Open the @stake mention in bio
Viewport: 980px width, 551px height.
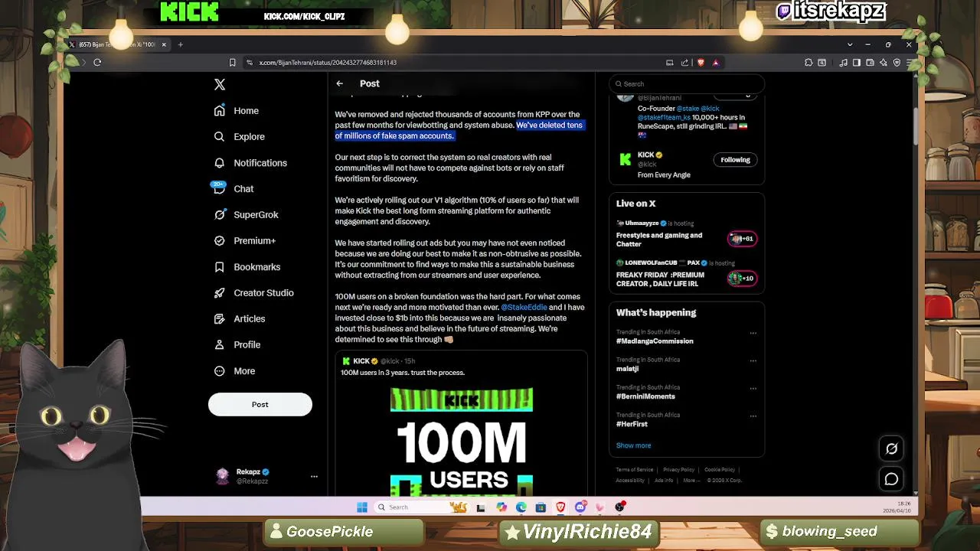688,109
